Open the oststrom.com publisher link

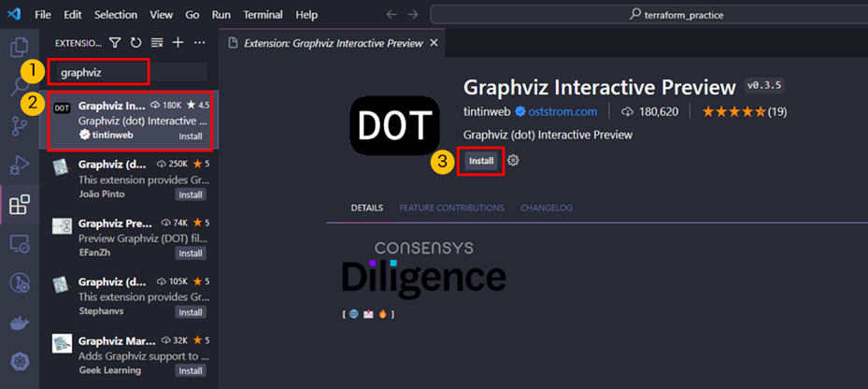point(562,112)
